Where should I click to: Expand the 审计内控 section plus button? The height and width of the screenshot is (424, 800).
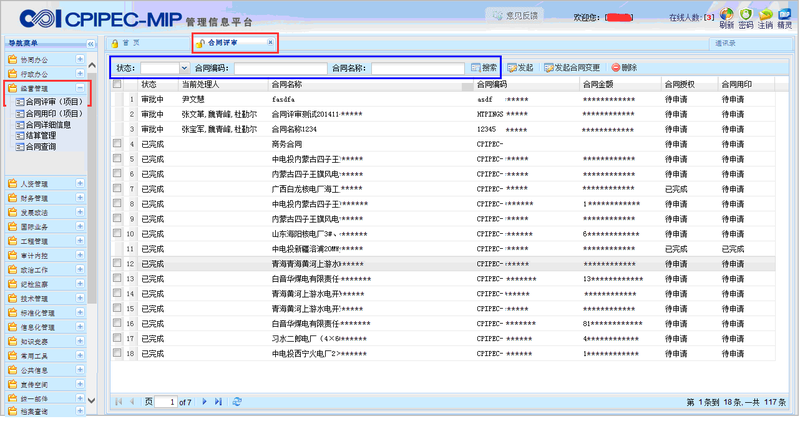click(80, 255)
